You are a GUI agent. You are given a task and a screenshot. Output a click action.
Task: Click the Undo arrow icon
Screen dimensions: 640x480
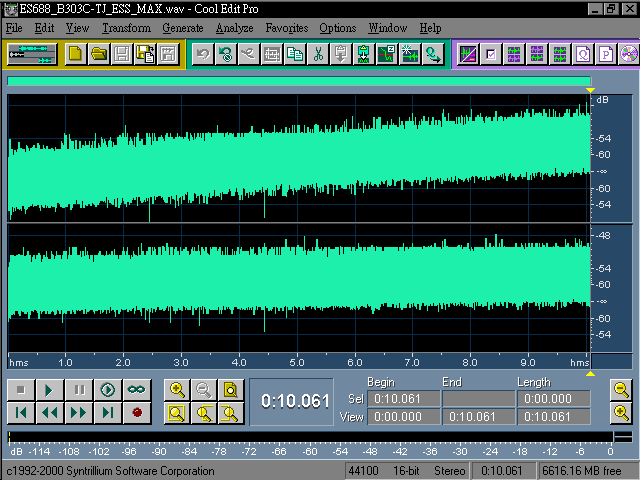tap(203, 54)
